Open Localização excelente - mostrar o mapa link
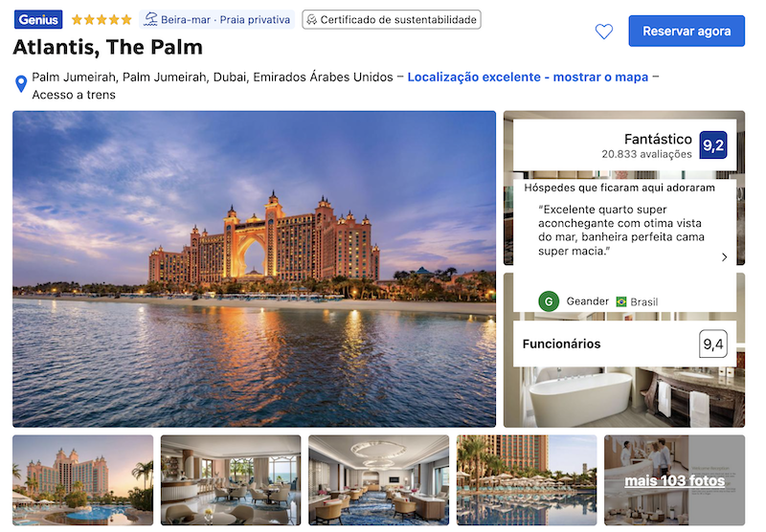The image size is (766, 532). click(528, 78)
